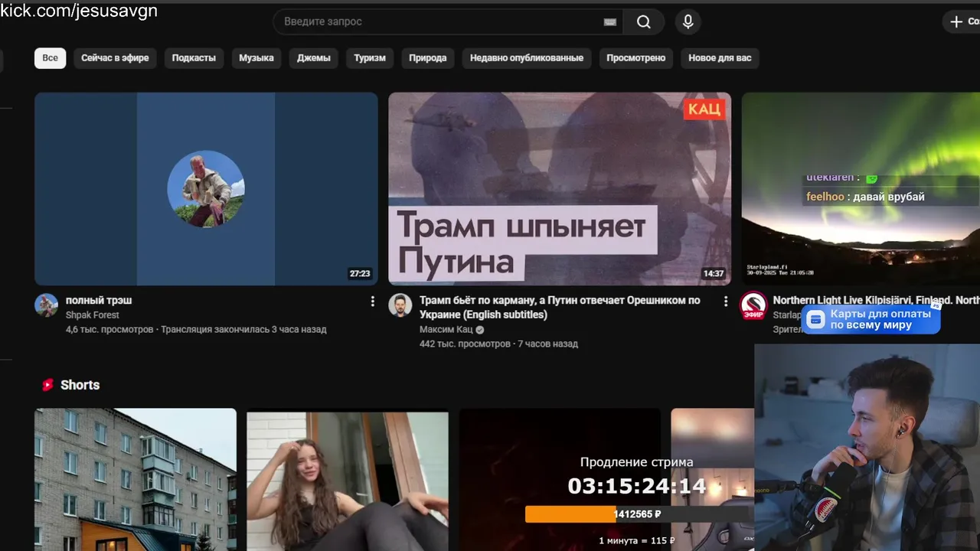Select the Недавно опубликованные chip
980x551 pixels.
click(x=527, y=58)
